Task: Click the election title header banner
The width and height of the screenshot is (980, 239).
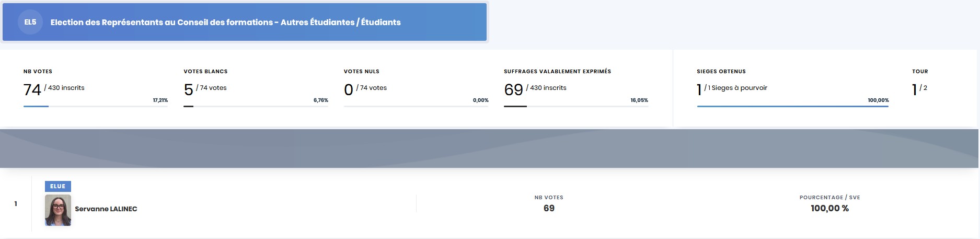Action: [x=245, y=22]
